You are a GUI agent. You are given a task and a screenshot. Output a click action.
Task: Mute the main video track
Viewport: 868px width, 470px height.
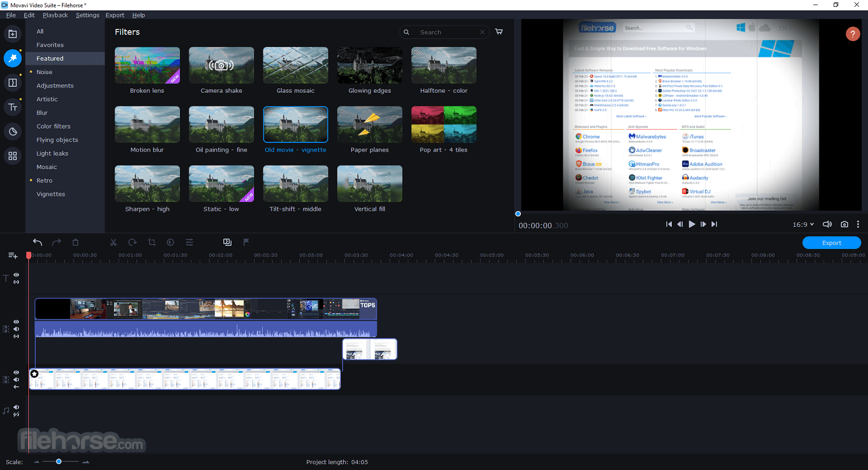pos(16,380)
